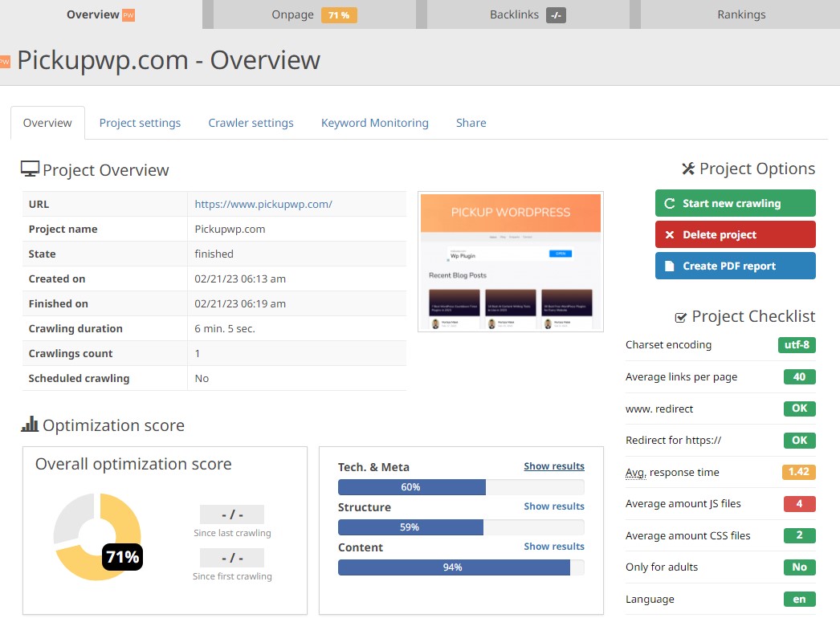Select the Overview sub-tab
The height and width of the screenshot is (618, 840).
point(47,123)
